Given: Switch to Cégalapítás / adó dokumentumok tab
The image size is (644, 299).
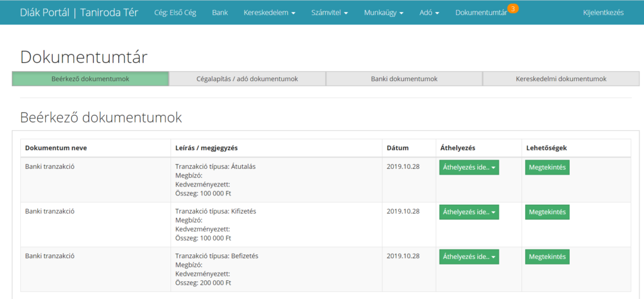Looking at the screenshot, I should click(x=247, y=79).
